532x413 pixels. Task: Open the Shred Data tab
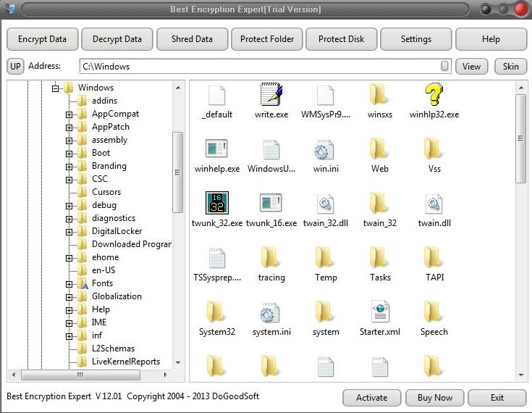192,39
